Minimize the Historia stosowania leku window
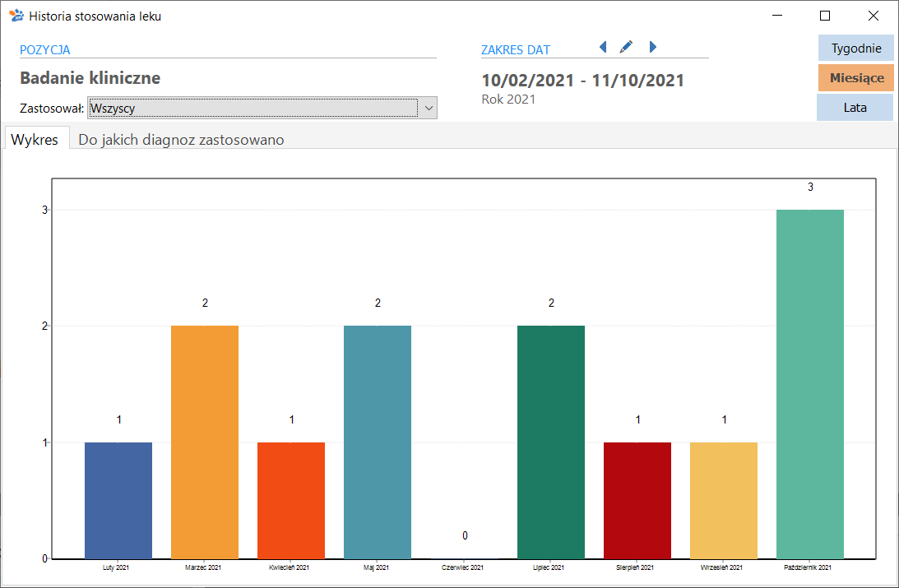 [x=777, y=16]
